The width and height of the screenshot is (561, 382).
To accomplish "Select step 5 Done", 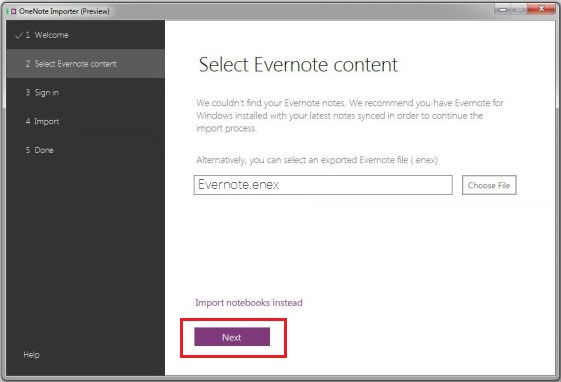I will 85,150.
